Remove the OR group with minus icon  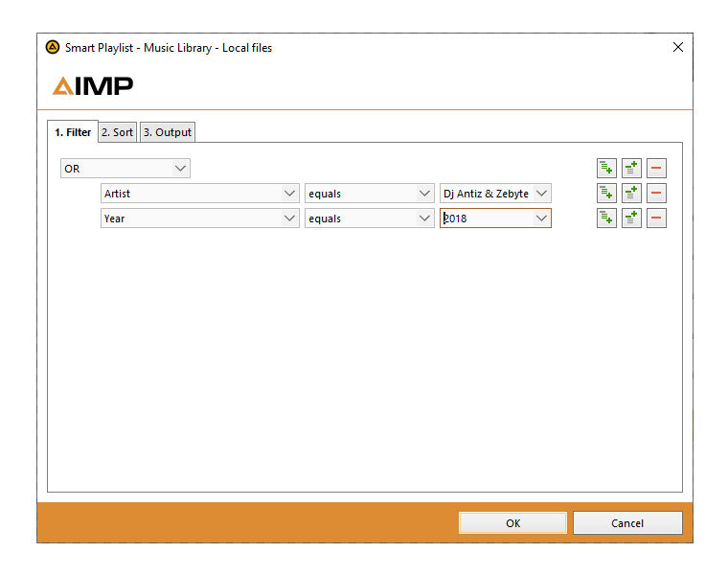click(x=656, y=169)
